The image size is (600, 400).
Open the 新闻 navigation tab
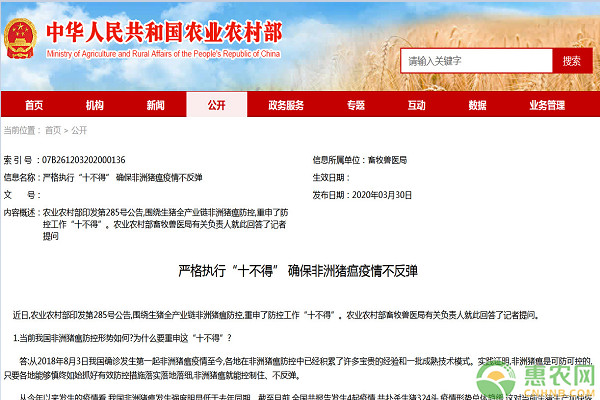coord(155,105)
